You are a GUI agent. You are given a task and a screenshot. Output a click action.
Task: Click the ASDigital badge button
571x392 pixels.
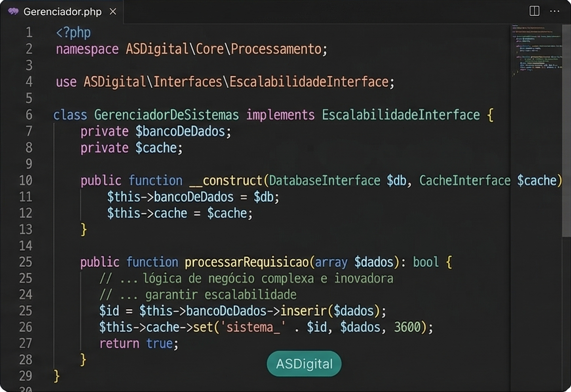click(x=304, y=364)
